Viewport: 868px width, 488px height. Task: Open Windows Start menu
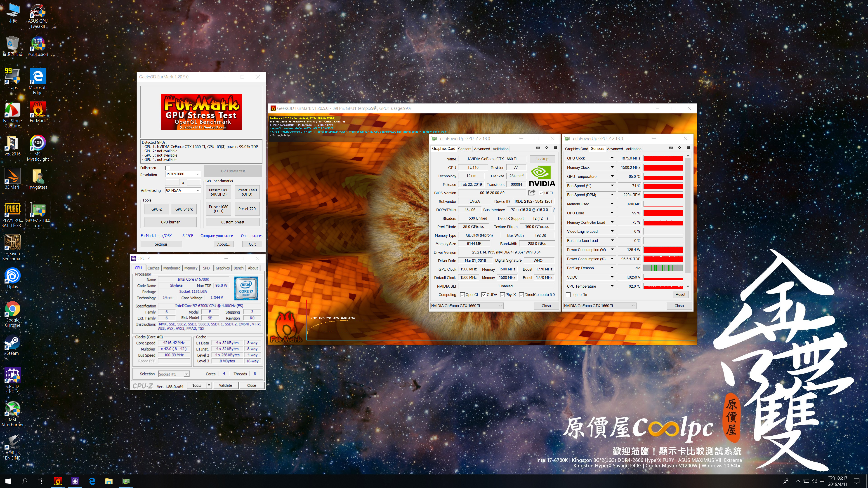tap(8, 481)
